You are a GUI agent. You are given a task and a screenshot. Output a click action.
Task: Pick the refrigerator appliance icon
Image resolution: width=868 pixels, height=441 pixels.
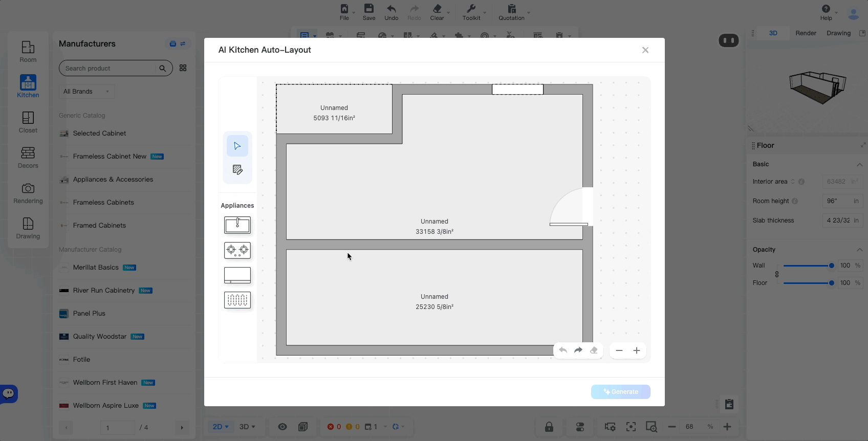click(237, 275)
